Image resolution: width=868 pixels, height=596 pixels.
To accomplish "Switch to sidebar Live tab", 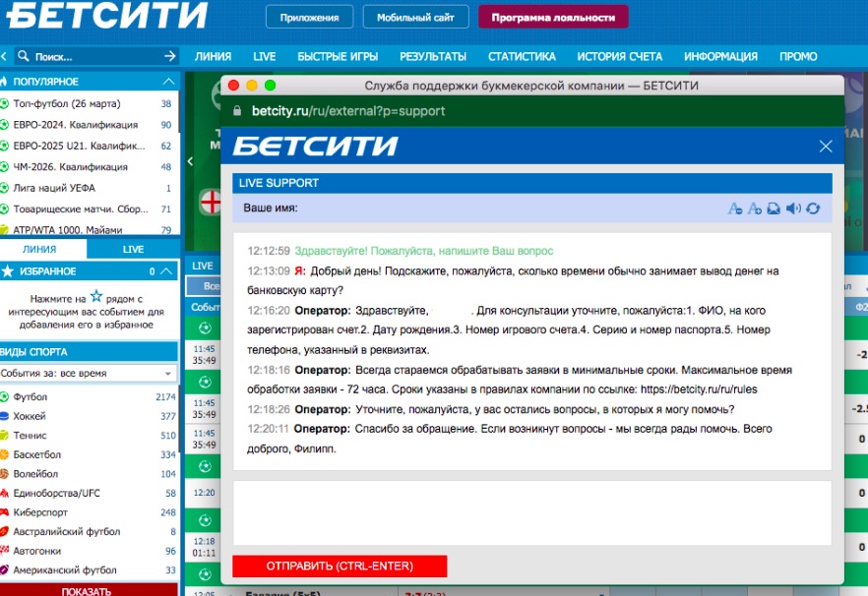I will pos(133,249).
